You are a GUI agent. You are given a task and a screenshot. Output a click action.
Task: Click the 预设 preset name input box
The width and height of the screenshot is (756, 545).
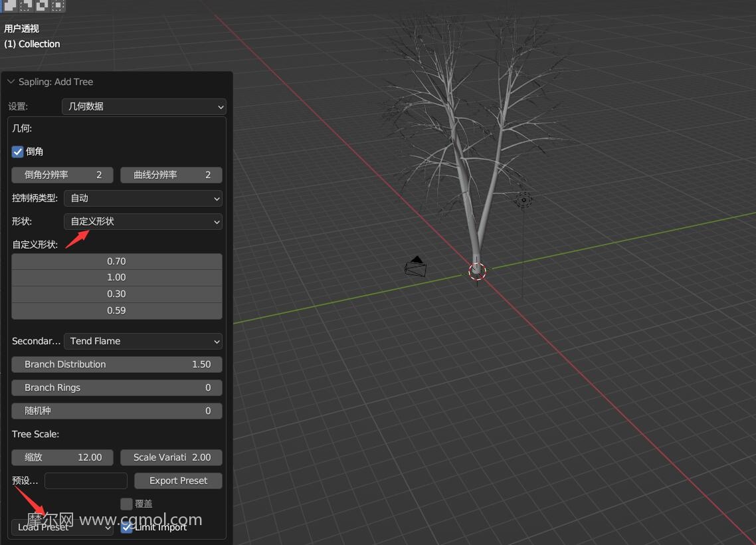[x=86, y=481]
